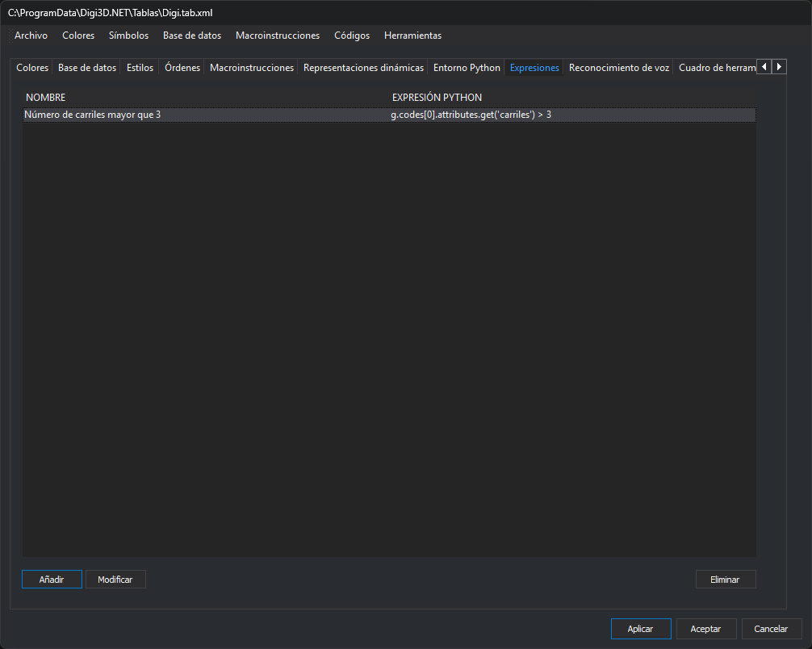Switch to the Base de datos tab
Viewport: 812px width, 649px height.
pyautogui.click(x=87, y=67)
